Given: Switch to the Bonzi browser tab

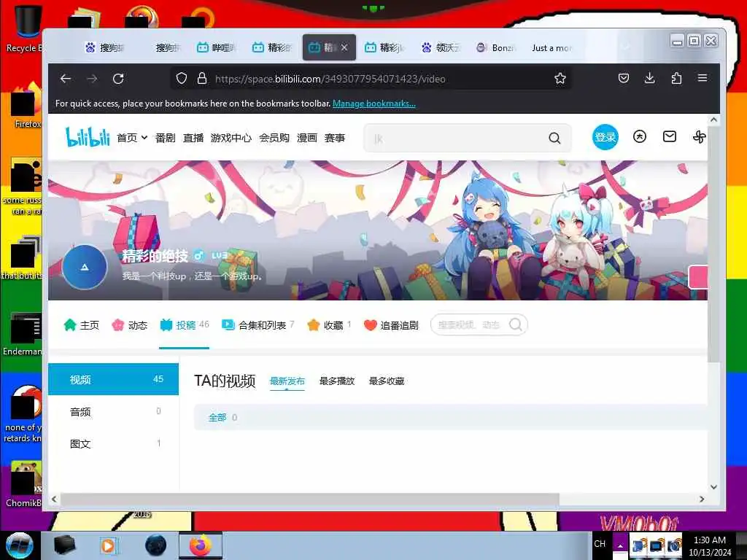Looking at the screenshot, I should (x=496, y=47).
